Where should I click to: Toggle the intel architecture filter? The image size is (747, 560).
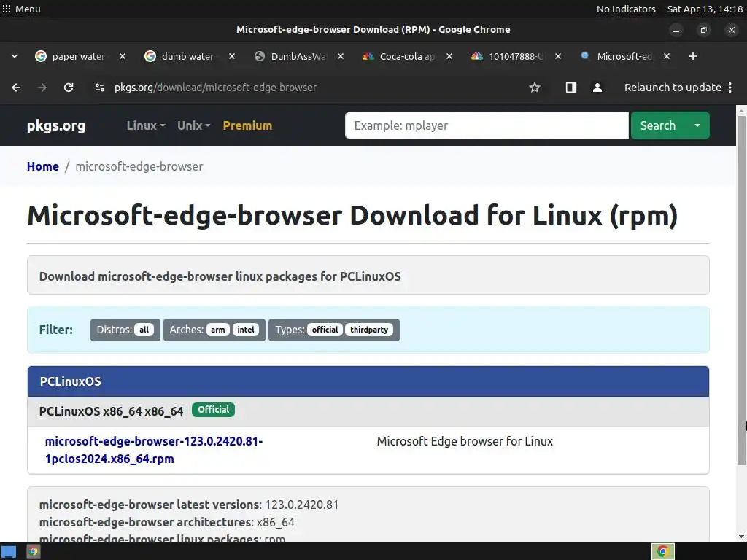point(246,330)
